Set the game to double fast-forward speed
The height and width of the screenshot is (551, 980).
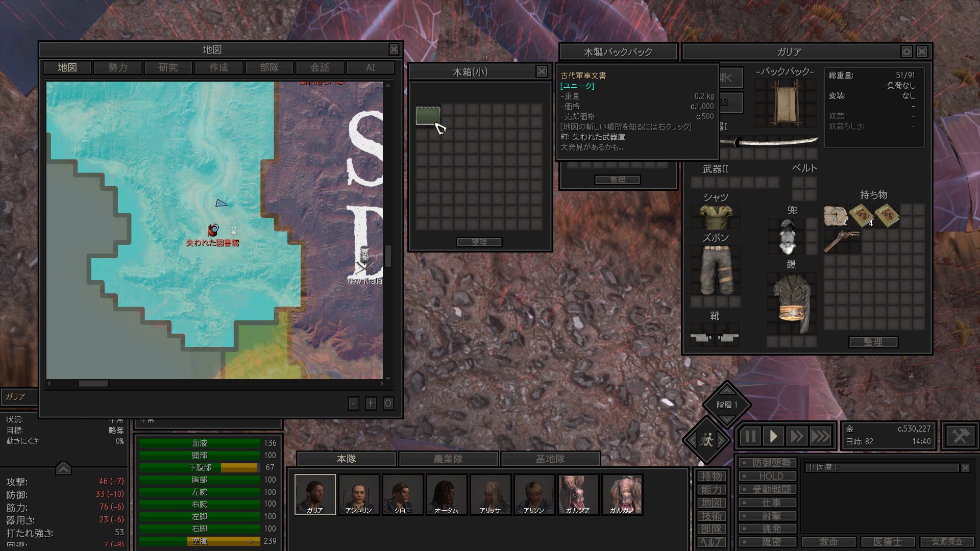tap(796, 436)
